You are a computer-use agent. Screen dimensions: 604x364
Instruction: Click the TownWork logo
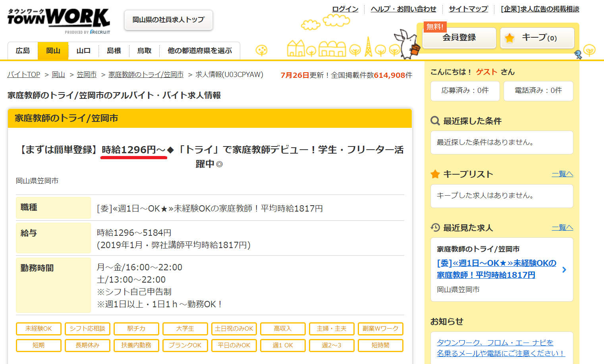click(59, 21)
